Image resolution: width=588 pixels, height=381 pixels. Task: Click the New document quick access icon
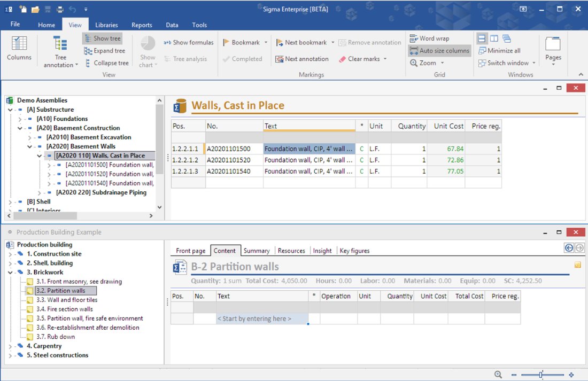click(23, 9)
